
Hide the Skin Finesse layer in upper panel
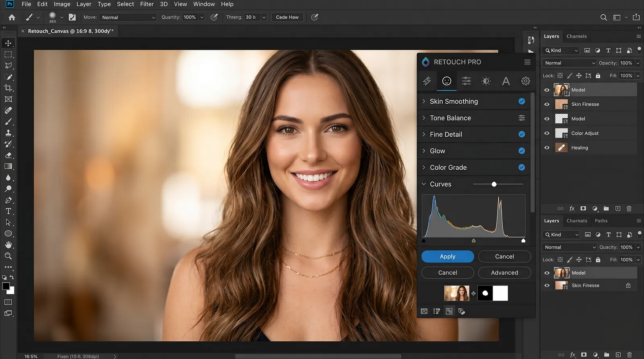[547, 104]
